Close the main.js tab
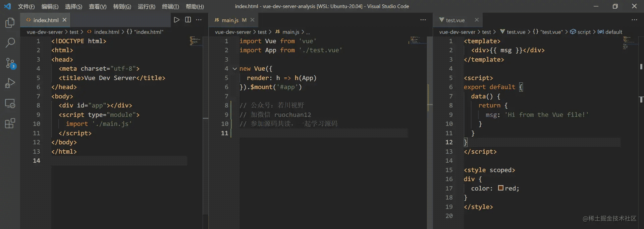 click(x=252, y=20)
